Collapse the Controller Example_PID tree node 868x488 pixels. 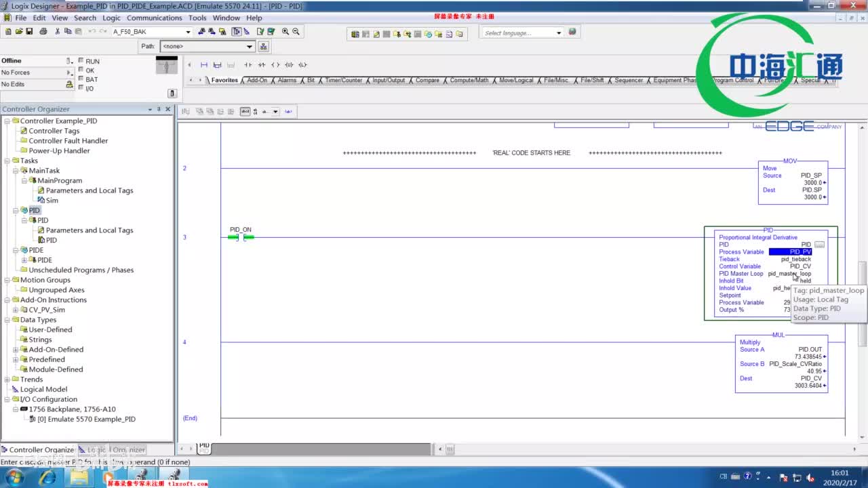click(x=7, y=121)
